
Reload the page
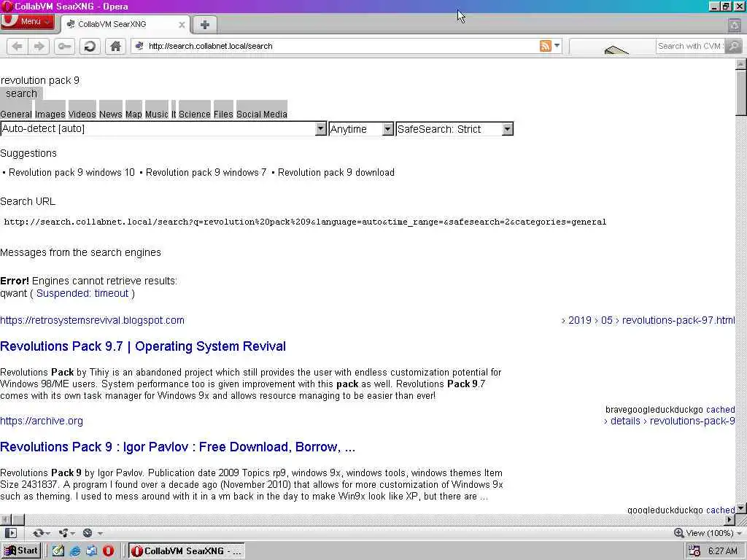click(90, 46)
